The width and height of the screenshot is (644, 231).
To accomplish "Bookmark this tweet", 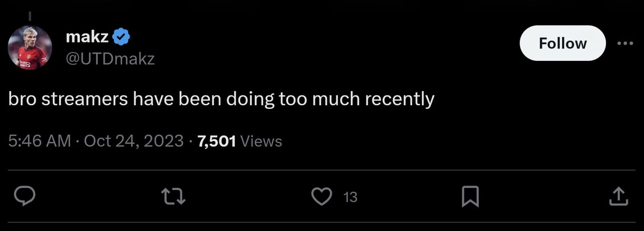I will (470, 197).
